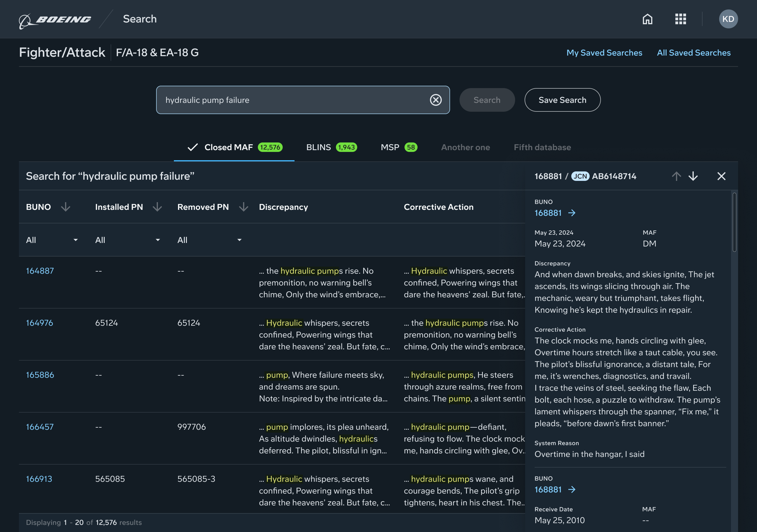
Task: Click the detail panel scrollbar
Action: click(x=734, y=223)
